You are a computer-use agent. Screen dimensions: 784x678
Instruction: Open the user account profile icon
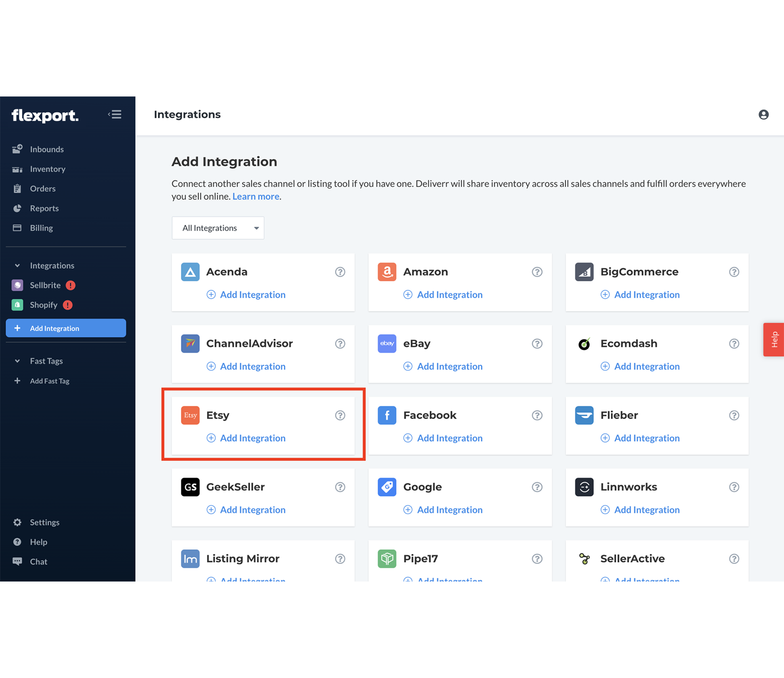point(763,115)
